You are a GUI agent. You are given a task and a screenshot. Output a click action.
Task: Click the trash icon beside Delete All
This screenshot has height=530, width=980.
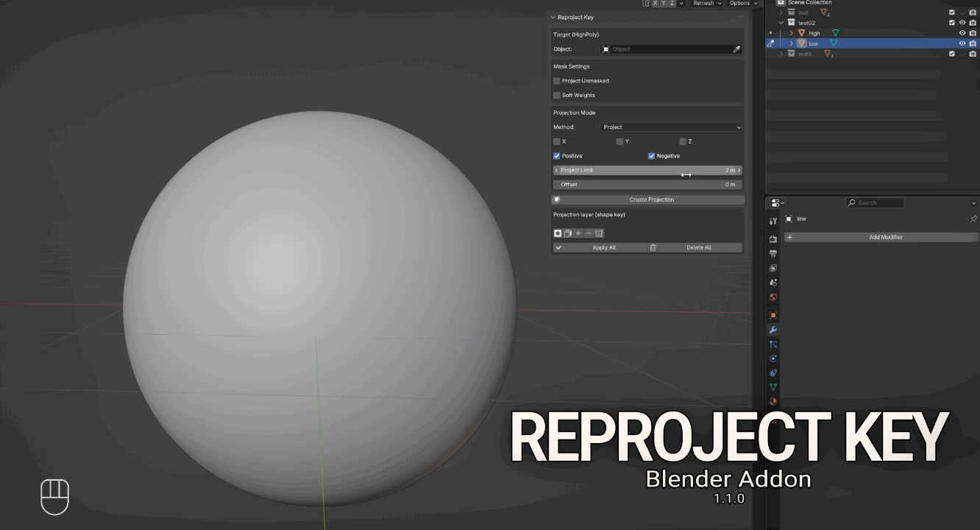pos(653,248)
